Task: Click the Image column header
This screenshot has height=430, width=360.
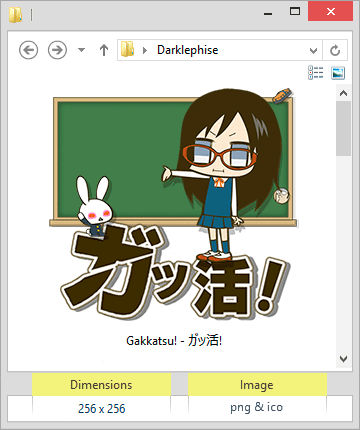Action: point(257,385)
